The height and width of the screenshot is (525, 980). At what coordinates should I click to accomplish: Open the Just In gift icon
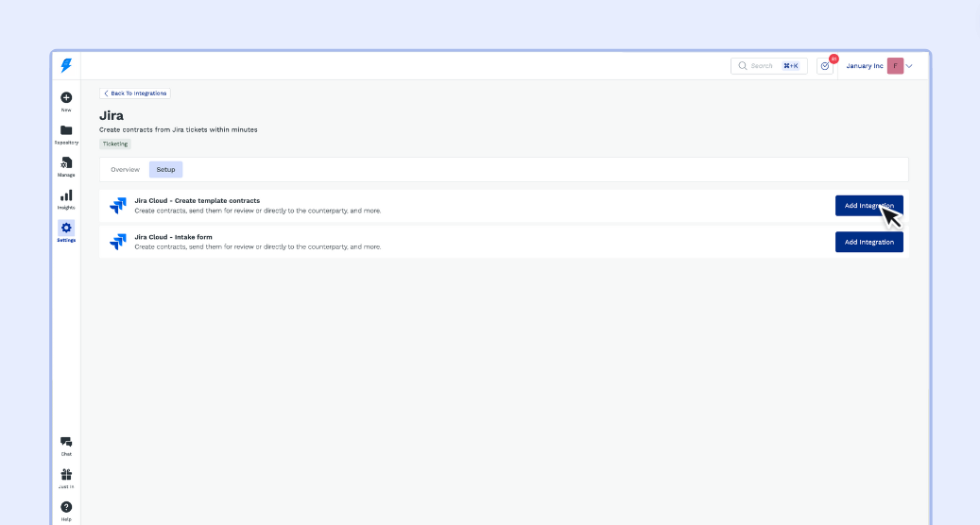[66, 474]
